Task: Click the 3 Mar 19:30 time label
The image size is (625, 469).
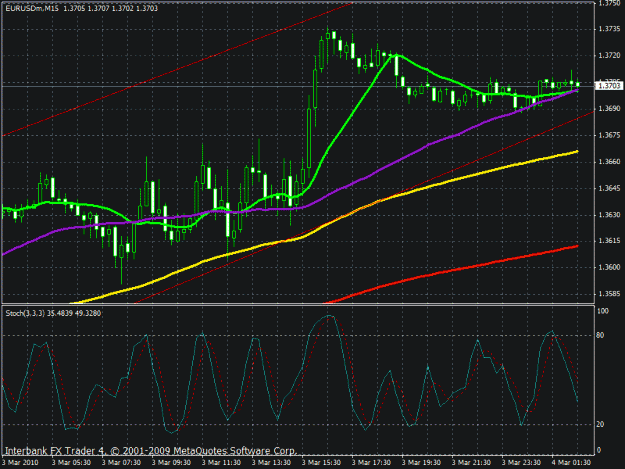Action: pos(421,463)
